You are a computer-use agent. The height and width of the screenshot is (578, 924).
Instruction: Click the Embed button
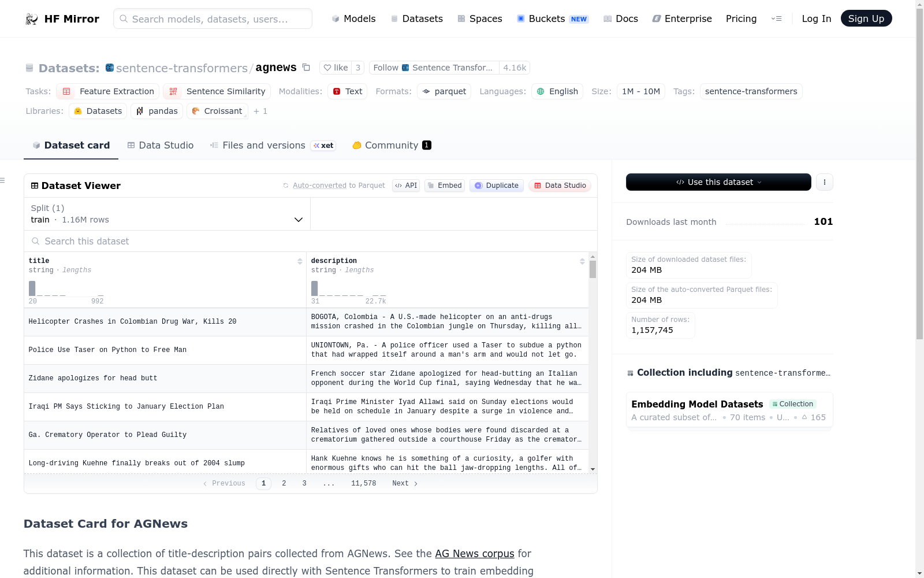445,186
